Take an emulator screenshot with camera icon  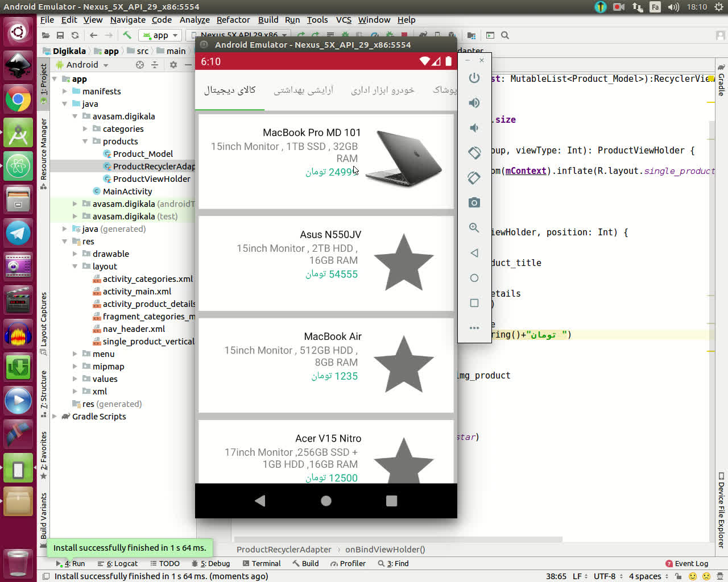(x=474, y=203)
